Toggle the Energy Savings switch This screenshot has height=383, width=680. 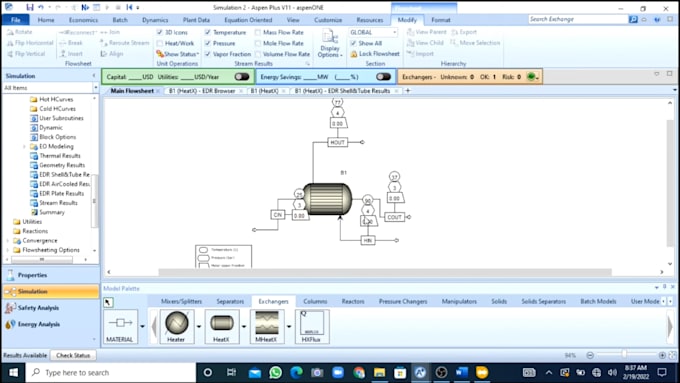[383, 77]
